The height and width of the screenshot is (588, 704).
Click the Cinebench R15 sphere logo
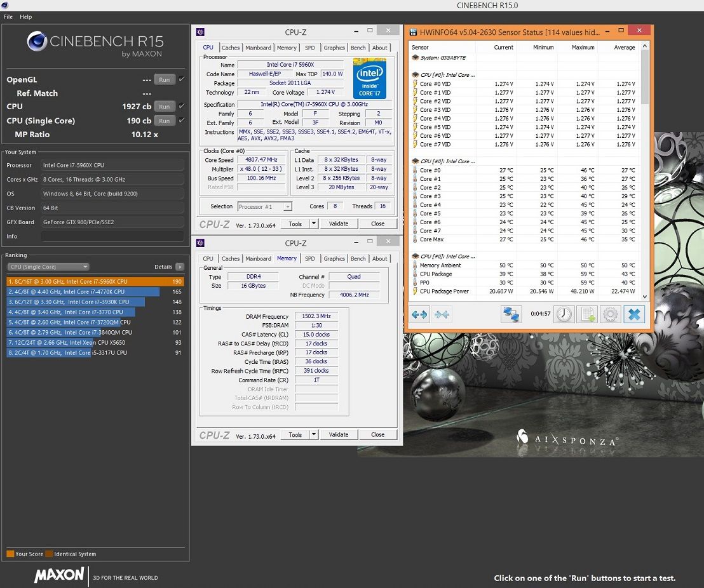point(37,41)
